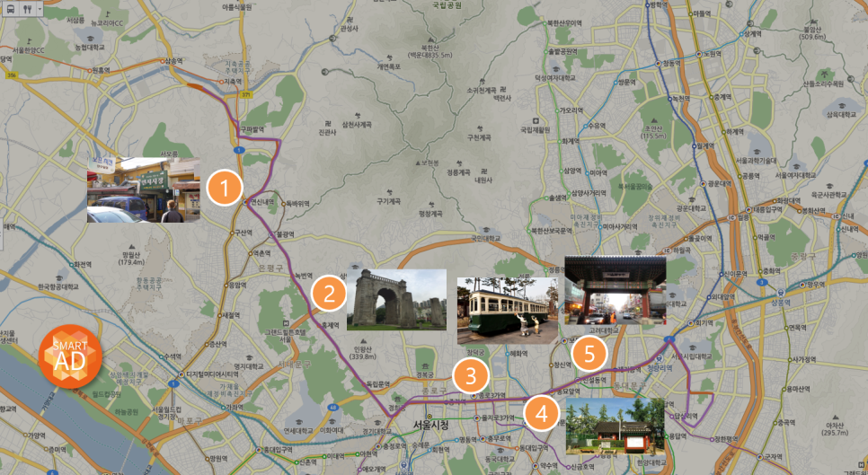Select route stop marker 5
Screen dimensions: 868x475
(589, 354)
